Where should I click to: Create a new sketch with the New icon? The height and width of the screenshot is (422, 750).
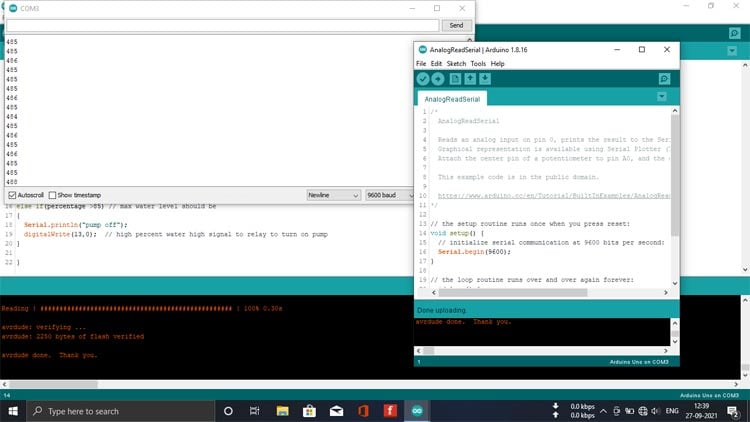pyautogui.click(x=455, y=79)
